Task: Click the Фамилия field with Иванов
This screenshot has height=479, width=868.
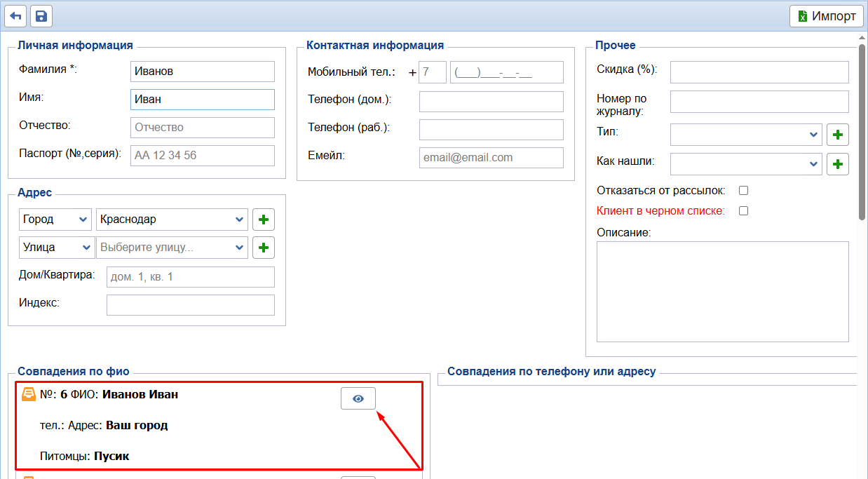Action: (203, 72)
